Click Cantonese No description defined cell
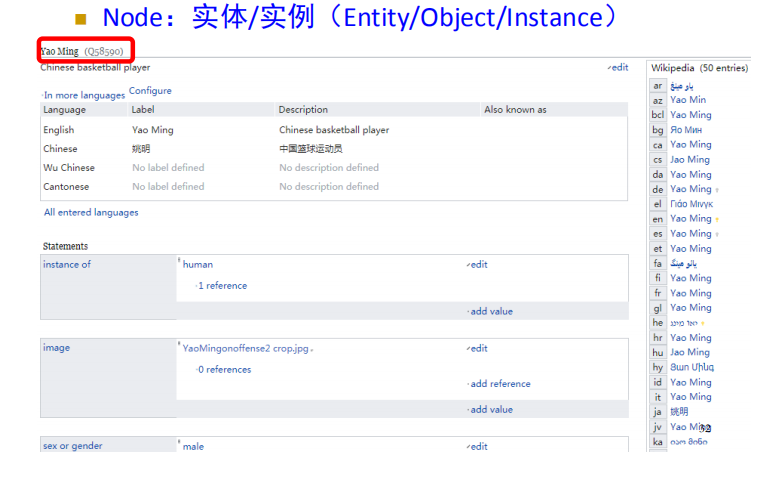Viewport: 765px width, 479px height. pos(329,186)
